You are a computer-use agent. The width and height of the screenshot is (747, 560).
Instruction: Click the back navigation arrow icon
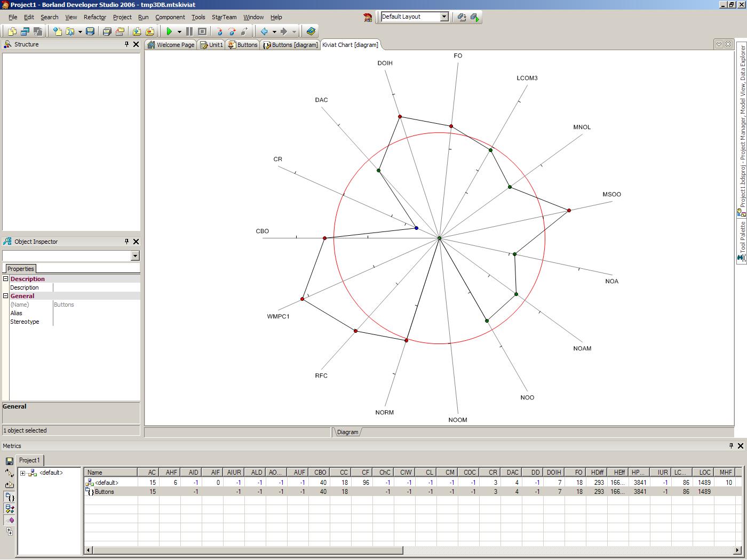click(x=264, y=31)
